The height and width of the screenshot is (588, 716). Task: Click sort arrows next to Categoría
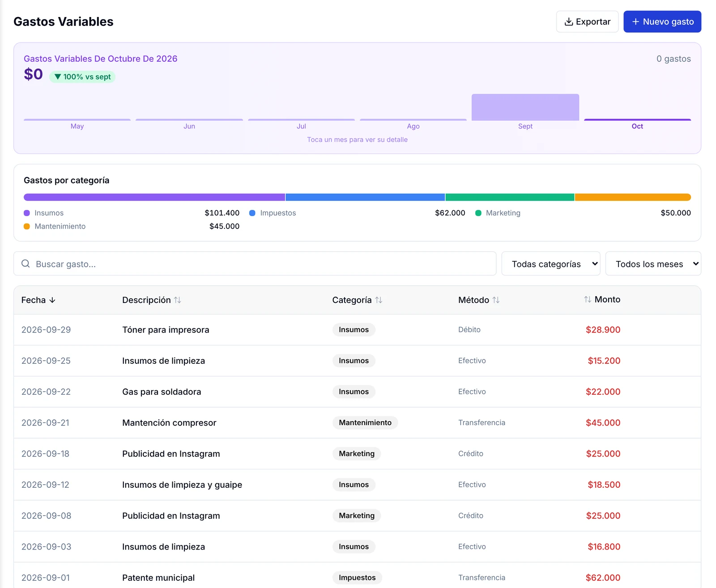pyautogui.click(x=379, y=300)
